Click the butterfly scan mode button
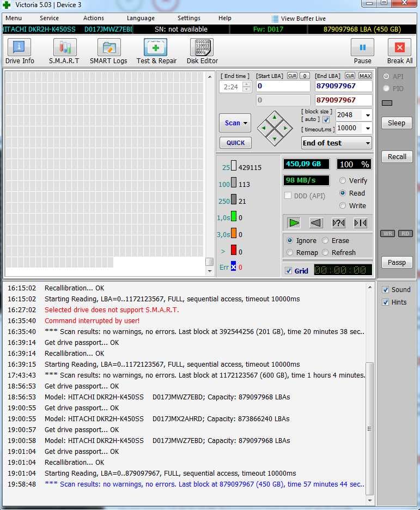Image resolution: width=420 pixels, height=510 pixels. tap(360, 223)
